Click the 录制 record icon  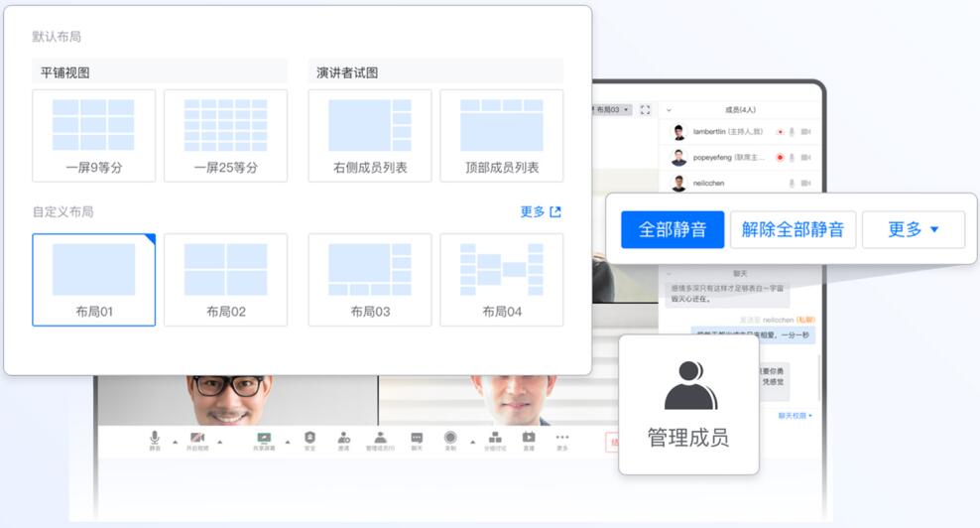pyautogui.click(x=450, y=438)
